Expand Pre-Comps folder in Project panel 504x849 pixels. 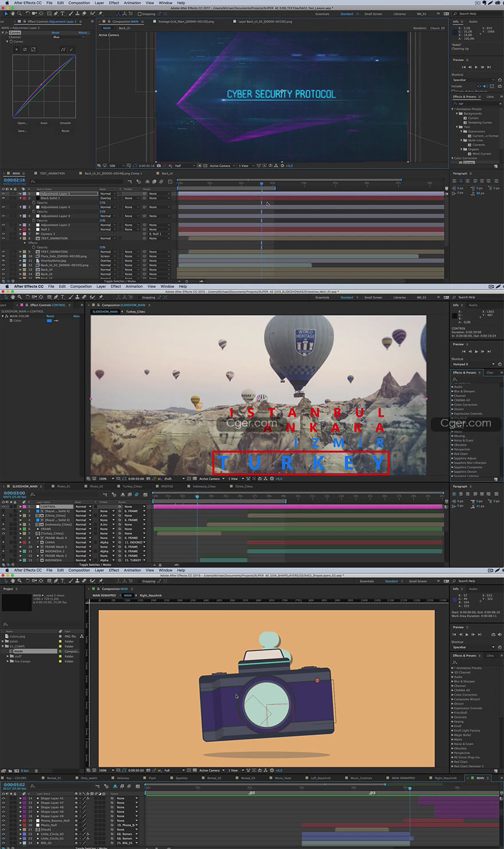[7, 662]
